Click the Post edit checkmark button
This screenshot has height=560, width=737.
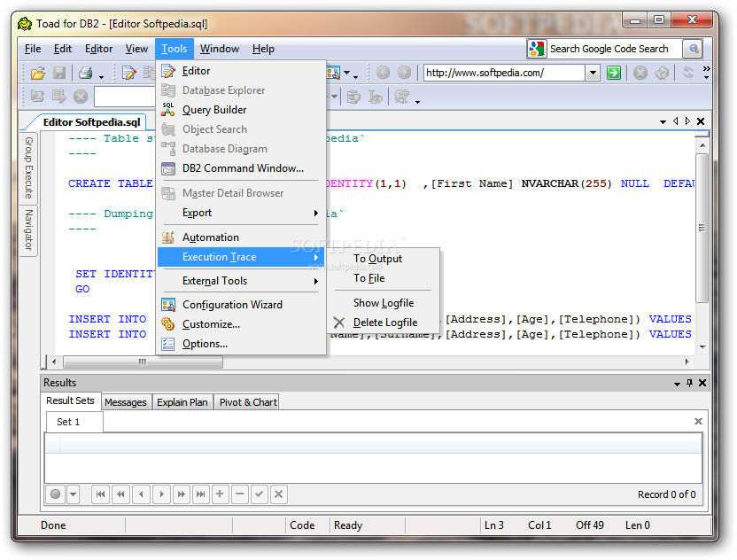point(259,494)
